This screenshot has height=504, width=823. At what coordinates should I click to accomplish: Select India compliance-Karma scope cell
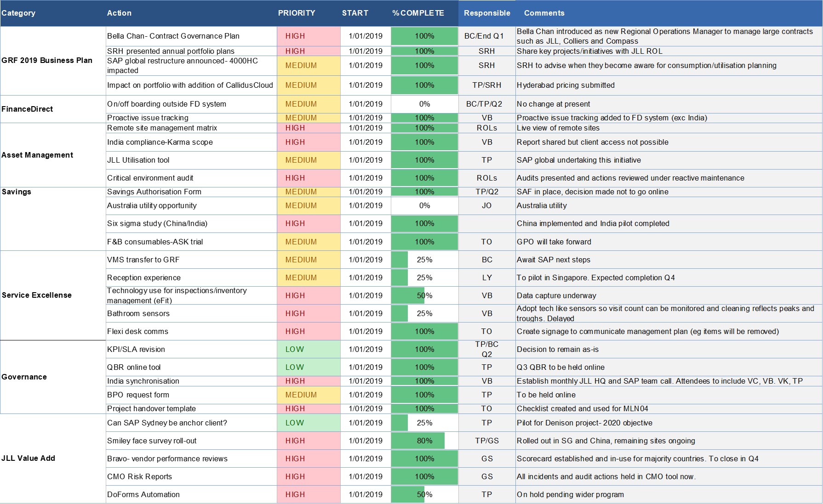[191, 142]
